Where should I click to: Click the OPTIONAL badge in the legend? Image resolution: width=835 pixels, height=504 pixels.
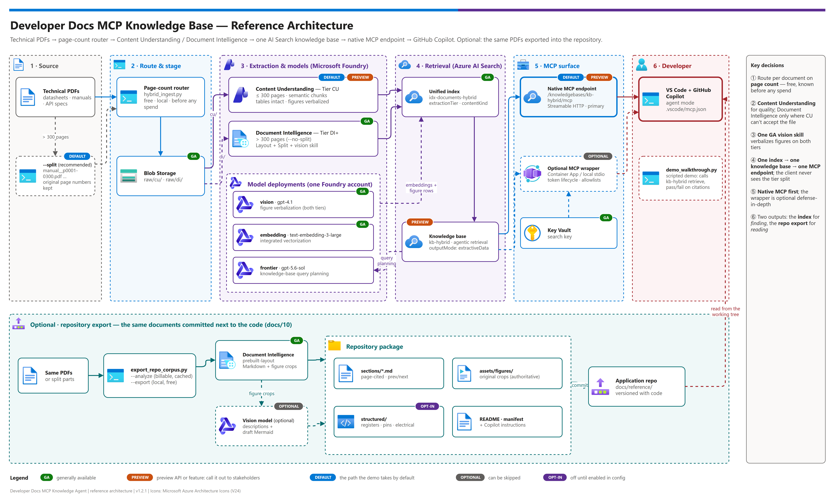pos(470,477)
